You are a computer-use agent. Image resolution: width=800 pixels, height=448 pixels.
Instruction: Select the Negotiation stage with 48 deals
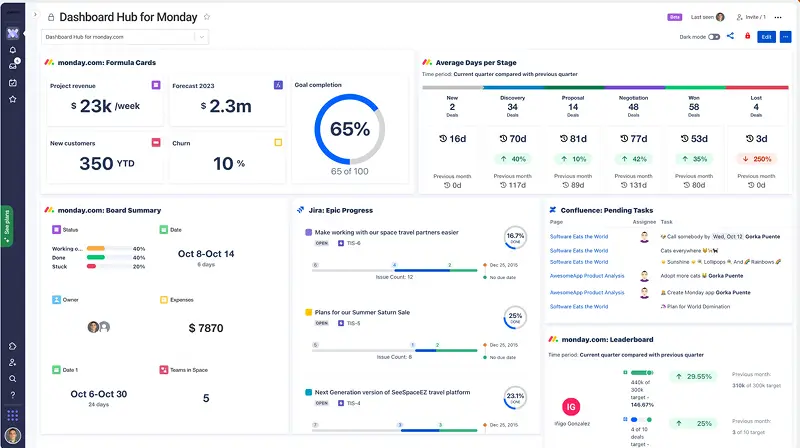click(x=633, y=107)
